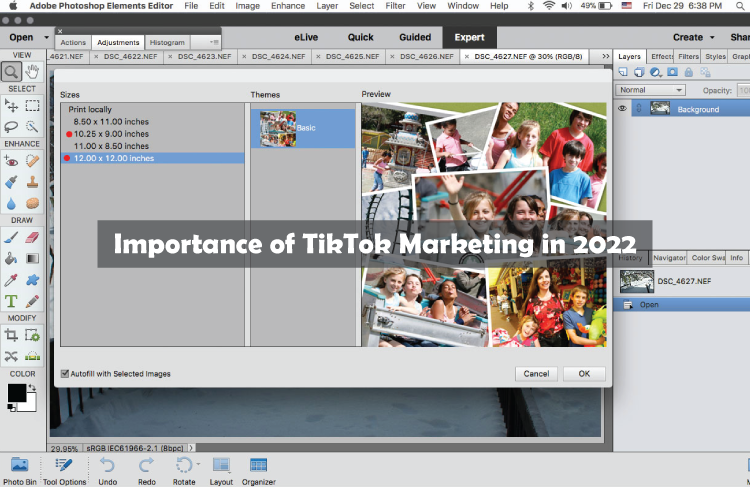Toggle Autofill with Selected Images checkbox

coord(65,374)
